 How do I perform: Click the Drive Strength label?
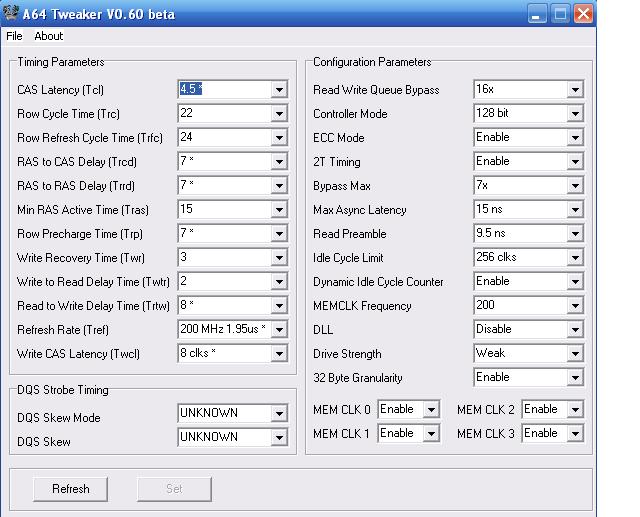pyautogui.click(x=347, y=354)
